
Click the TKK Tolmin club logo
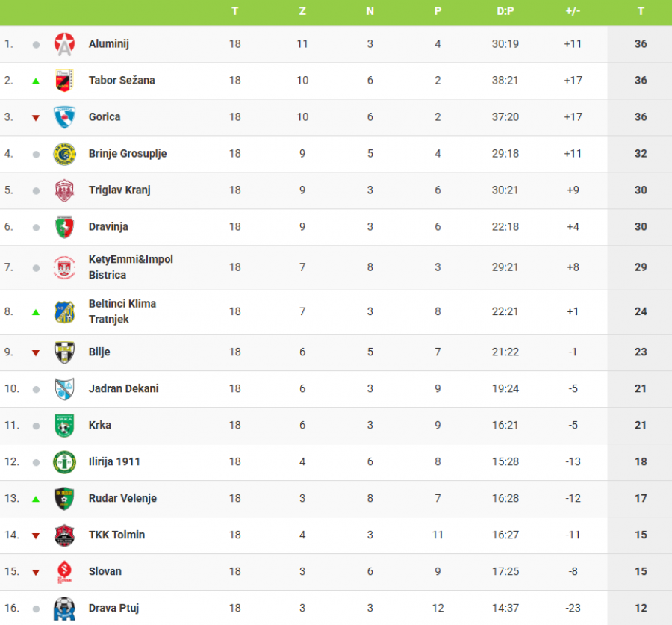(x=65, y=535)
